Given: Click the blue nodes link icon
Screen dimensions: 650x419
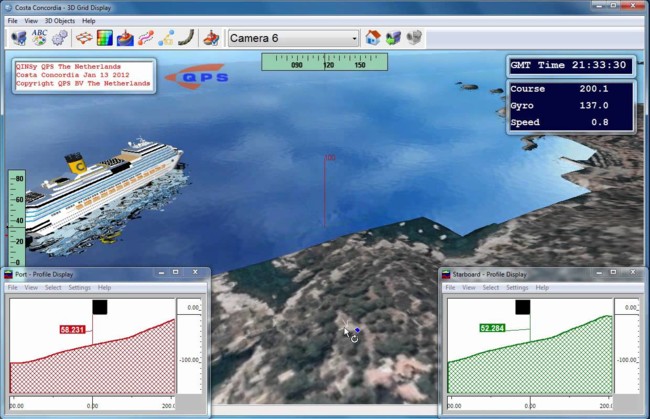Looking at the screenshot, I should click(166, 38).
